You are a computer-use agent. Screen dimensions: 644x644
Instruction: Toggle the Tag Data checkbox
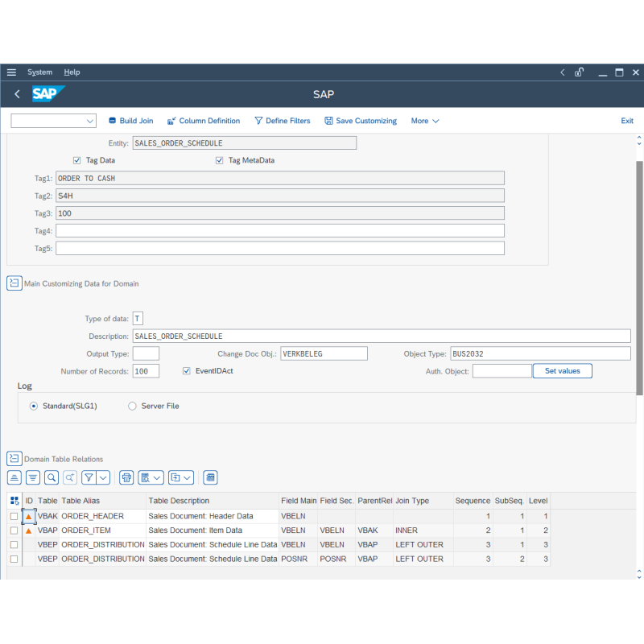76,160
